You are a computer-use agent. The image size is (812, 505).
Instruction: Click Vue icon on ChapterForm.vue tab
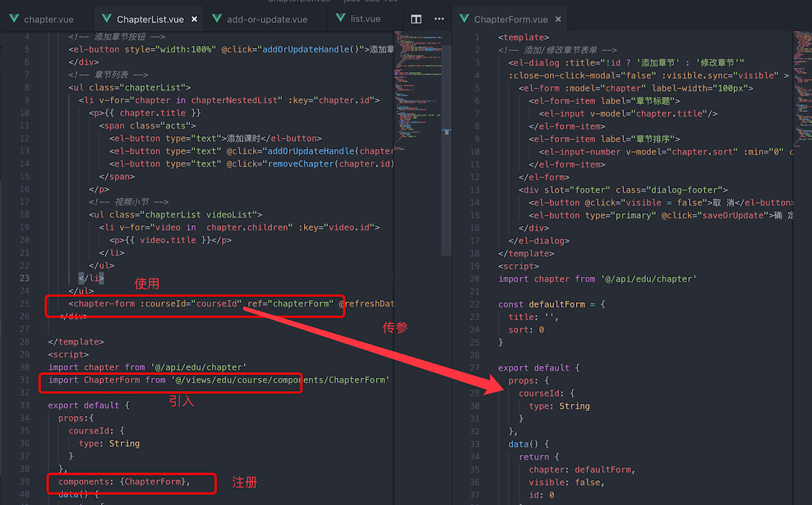464,18
